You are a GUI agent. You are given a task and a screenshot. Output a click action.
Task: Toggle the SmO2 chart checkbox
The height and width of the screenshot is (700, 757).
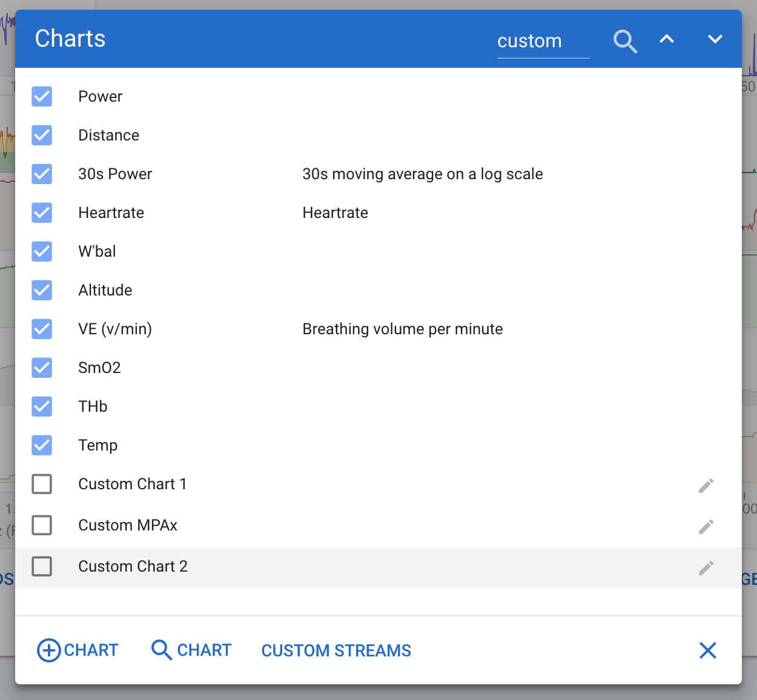42,368
